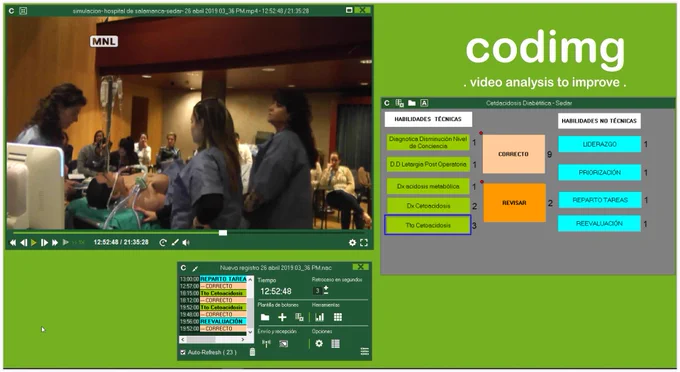Click horizontal scrollbar right arrow in register list
The image size is (680, 372).
(x=243, y=339)
